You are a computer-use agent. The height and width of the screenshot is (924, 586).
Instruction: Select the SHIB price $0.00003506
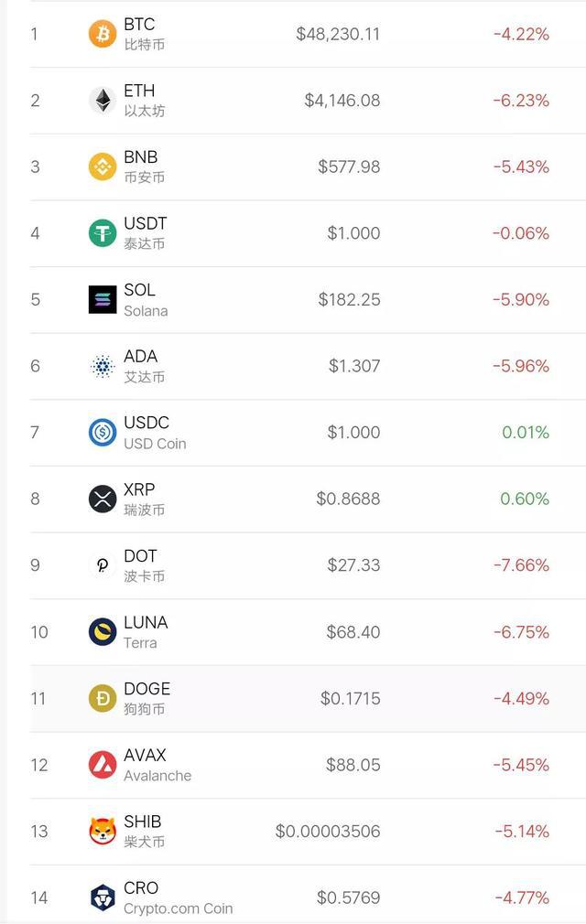(x=328, y=832)
